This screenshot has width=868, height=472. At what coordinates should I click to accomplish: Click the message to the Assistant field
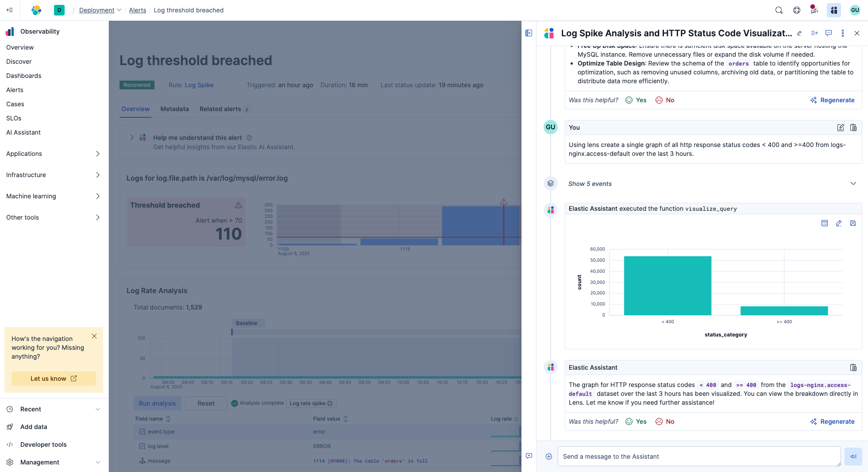(x=699, y=457)
